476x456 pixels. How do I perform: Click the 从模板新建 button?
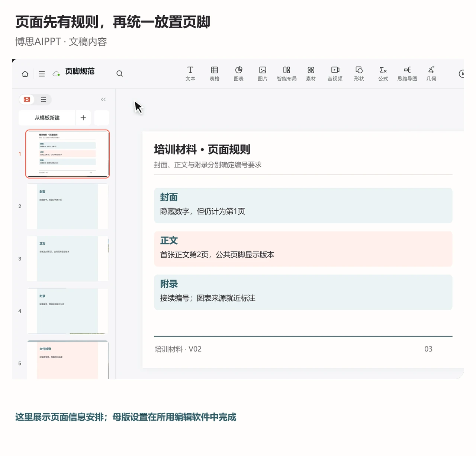[47, 118]
